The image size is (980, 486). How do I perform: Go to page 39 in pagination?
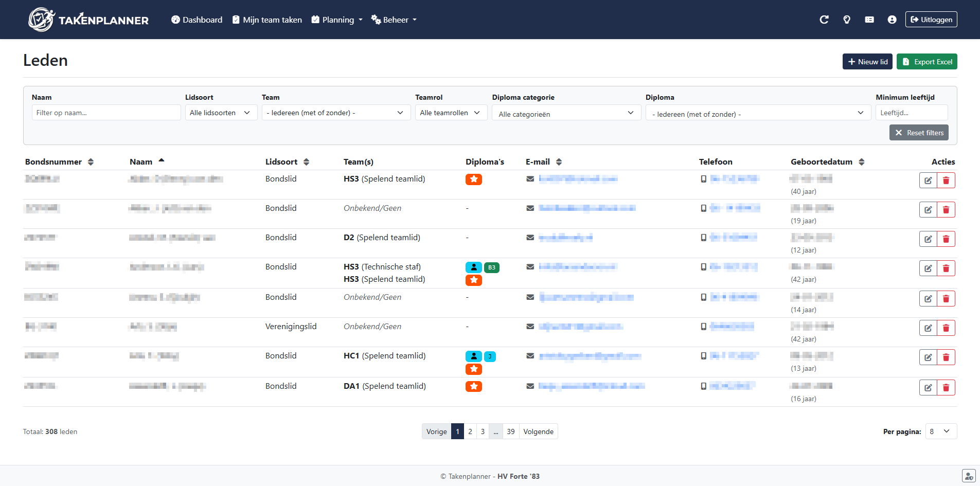point(510,431)
